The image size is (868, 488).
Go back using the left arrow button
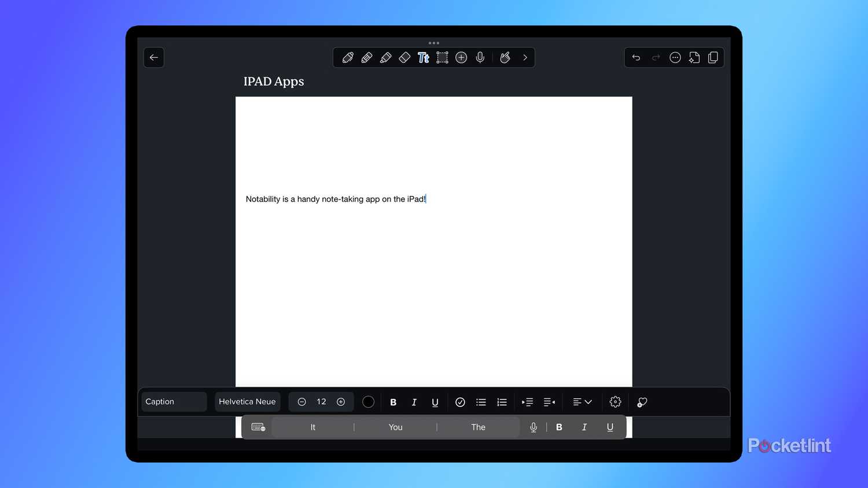click(x=154, y=58)
